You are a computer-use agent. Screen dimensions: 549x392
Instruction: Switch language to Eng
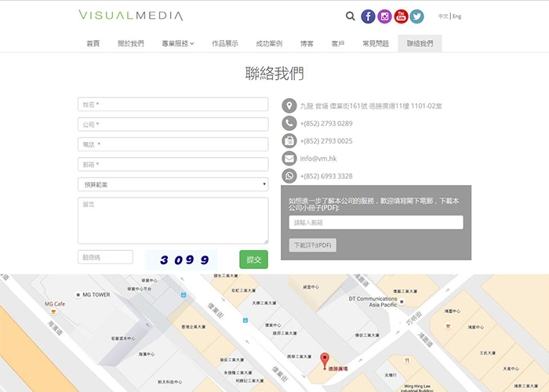[x=457, y=16]
